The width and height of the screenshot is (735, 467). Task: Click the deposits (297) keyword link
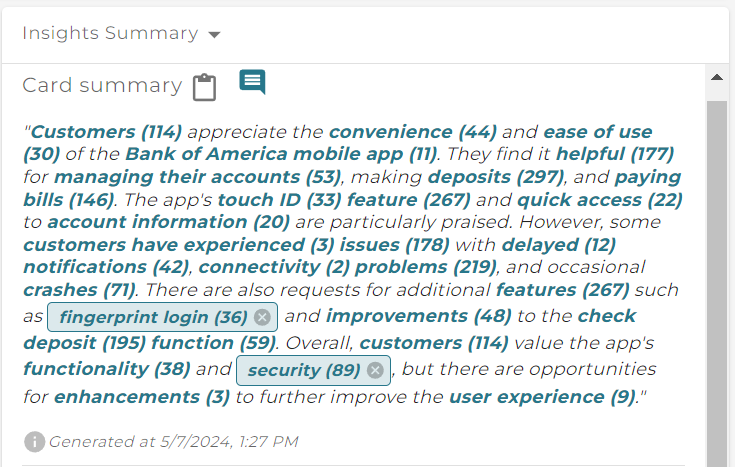(x=495, y=177)
